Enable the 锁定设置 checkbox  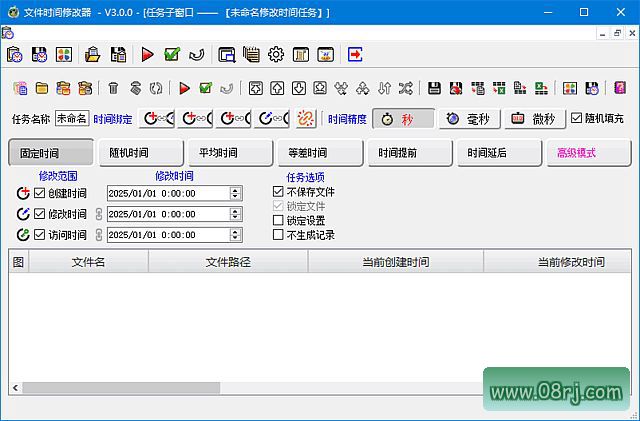[x=278, y=220]
